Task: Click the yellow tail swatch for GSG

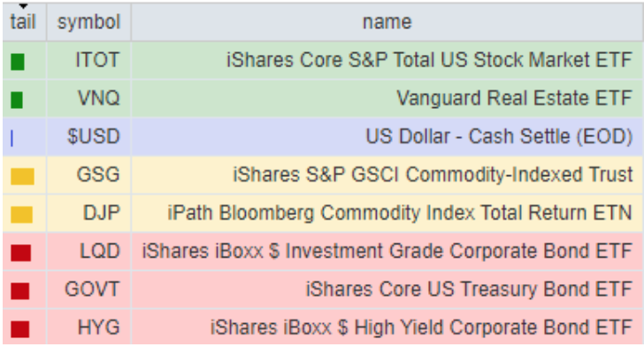Action: [x=22, y=176]
